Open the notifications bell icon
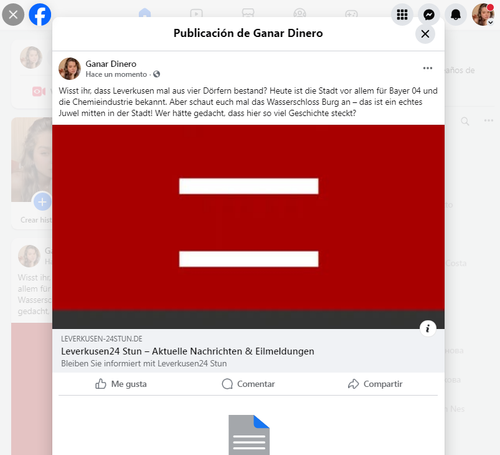The width and height of the screenshot is (500, 455). click(456, 15)
